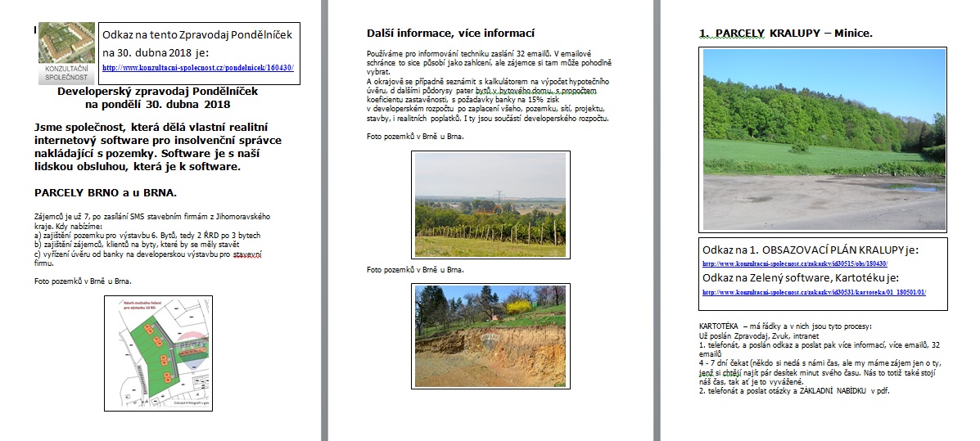Open the pondelnicek/160430 hyperlink
The image size is (980, 441).
(197, 69)
